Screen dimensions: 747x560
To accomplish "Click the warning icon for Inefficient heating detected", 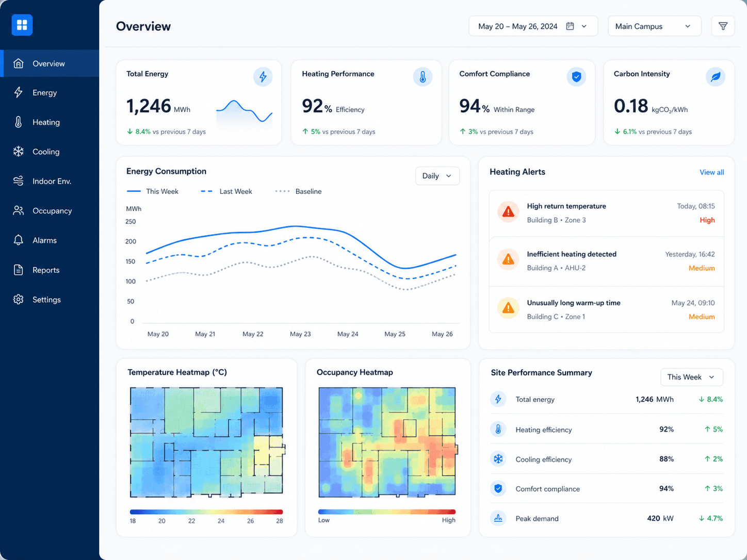I will 508,259.
